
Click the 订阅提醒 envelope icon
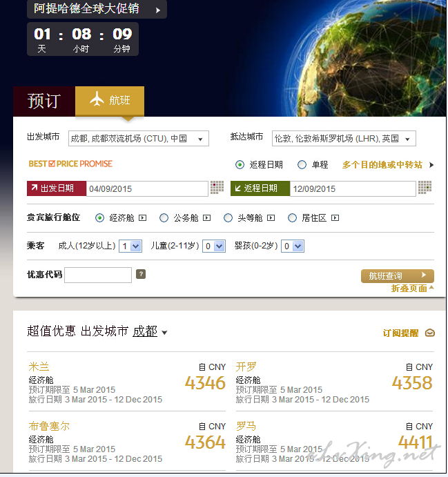click(x=429, y=333)
